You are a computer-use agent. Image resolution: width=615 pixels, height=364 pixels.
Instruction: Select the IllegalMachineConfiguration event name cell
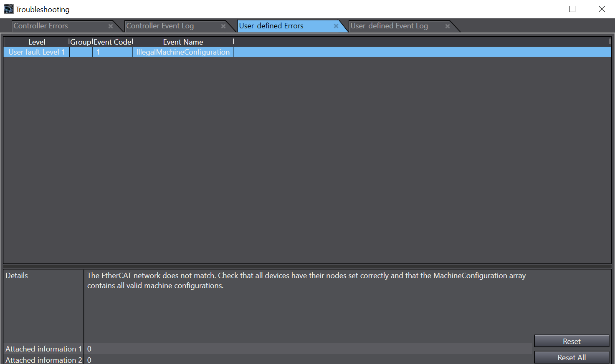pyautogui.click(x=183, y=52)
